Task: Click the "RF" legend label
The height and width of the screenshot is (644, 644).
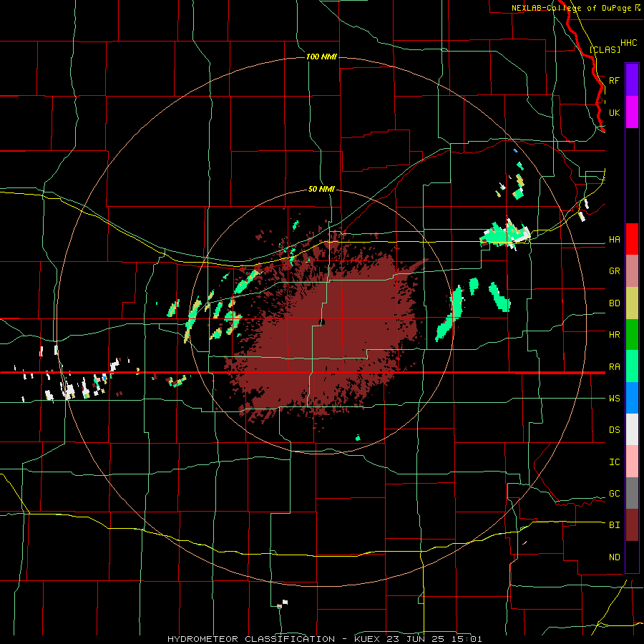Action: pos(614,80)
